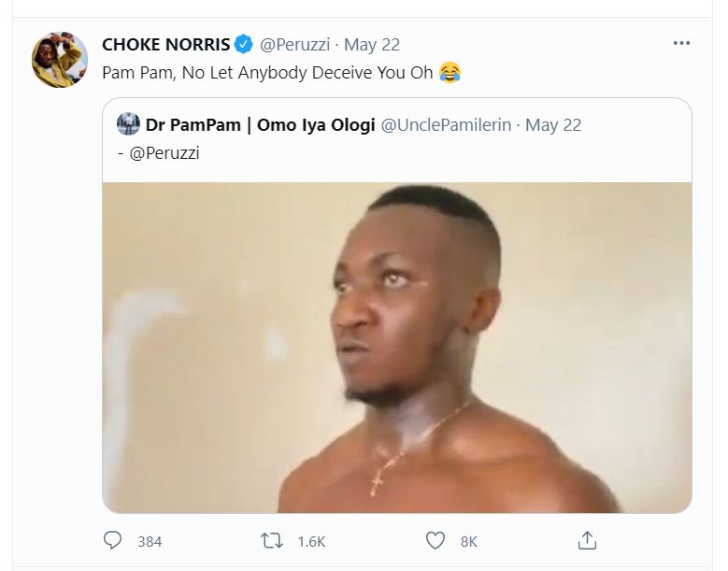
Task: Open the quoted tweet's image of shirtless man
Action: (396, 346)
